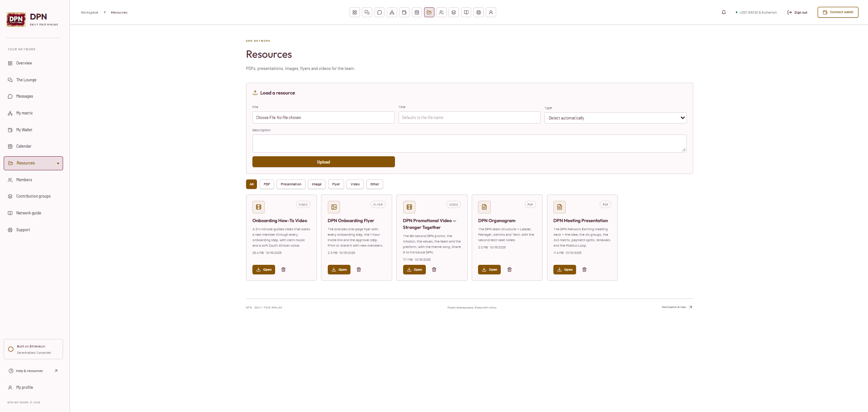
Task: Click the notifications bell icon
Action: [x=724, y=12]
